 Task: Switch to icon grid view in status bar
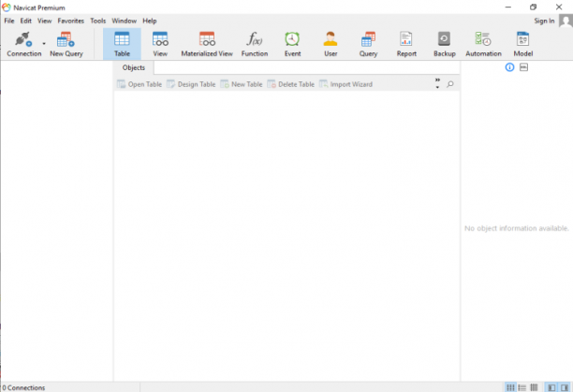pos(510,387)
